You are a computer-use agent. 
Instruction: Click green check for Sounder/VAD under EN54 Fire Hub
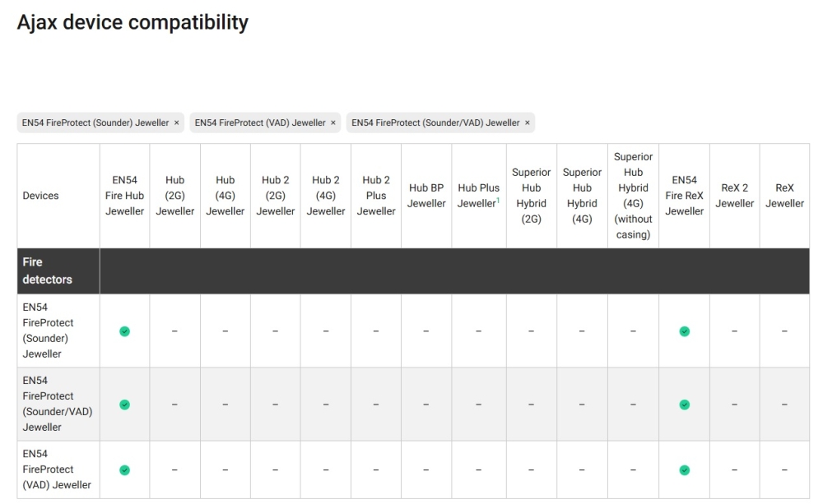[x=124, y=405]
